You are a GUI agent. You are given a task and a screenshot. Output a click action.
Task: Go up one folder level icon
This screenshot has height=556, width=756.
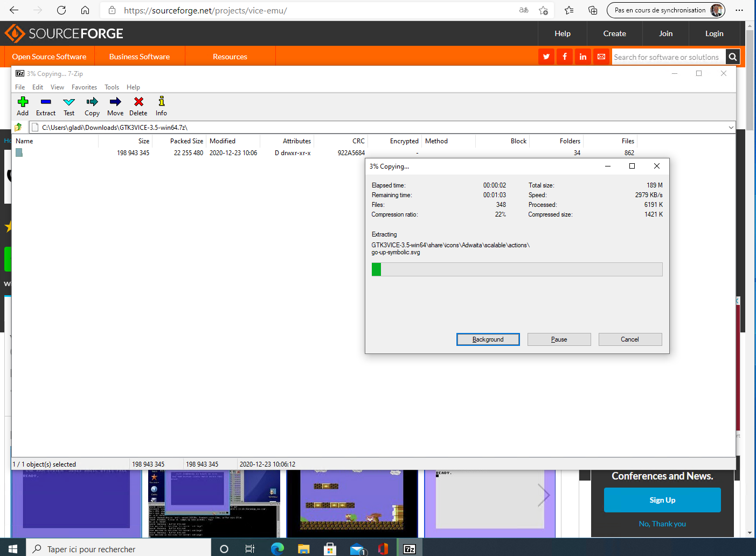(x=18, y=127)
